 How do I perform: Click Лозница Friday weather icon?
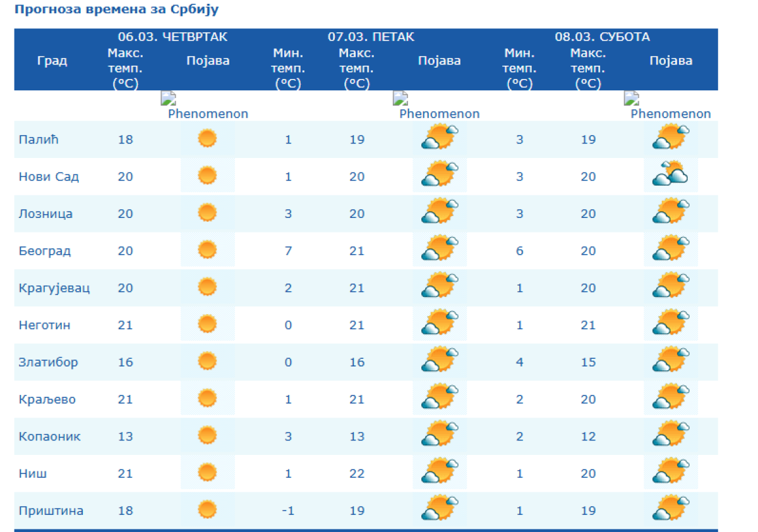coord(440,212)
